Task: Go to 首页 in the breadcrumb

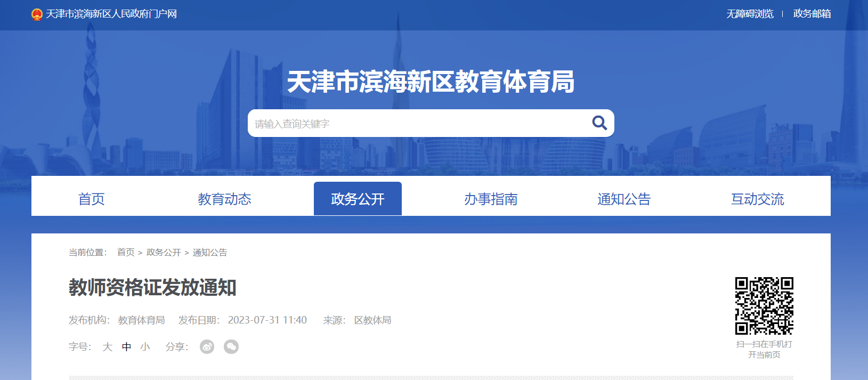Action: coord(126,252)
